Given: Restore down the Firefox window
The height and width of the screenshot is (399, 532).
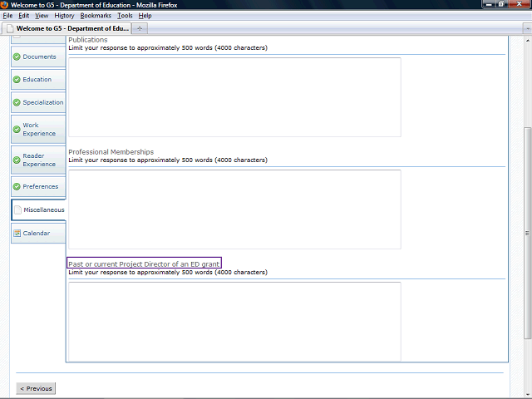Looking at the screenshot, I should 501,4.
